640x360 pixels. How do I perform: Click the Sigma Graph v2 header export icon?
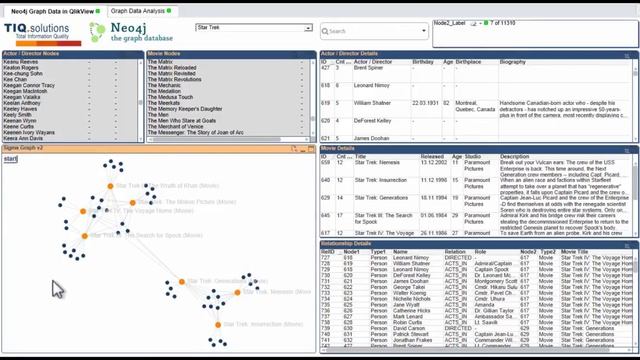coord(294,149)
